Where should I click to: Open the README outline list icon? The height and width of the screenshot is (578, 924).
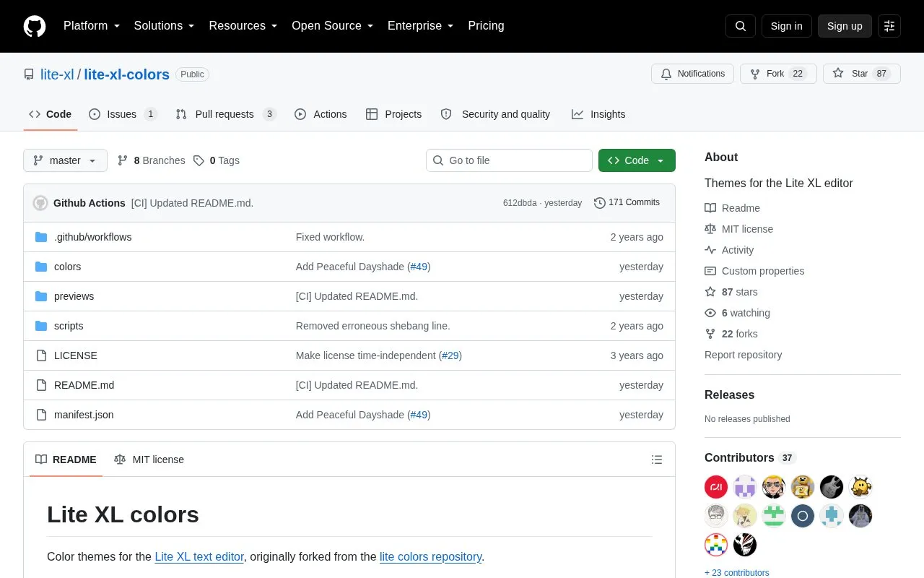(657, 460)
